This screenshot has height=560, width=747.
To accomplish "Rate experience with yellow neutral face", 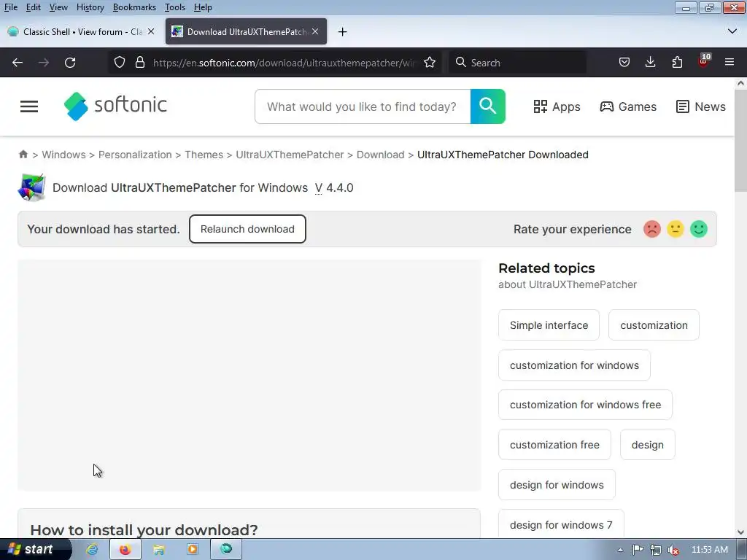I will pos(676,229).
